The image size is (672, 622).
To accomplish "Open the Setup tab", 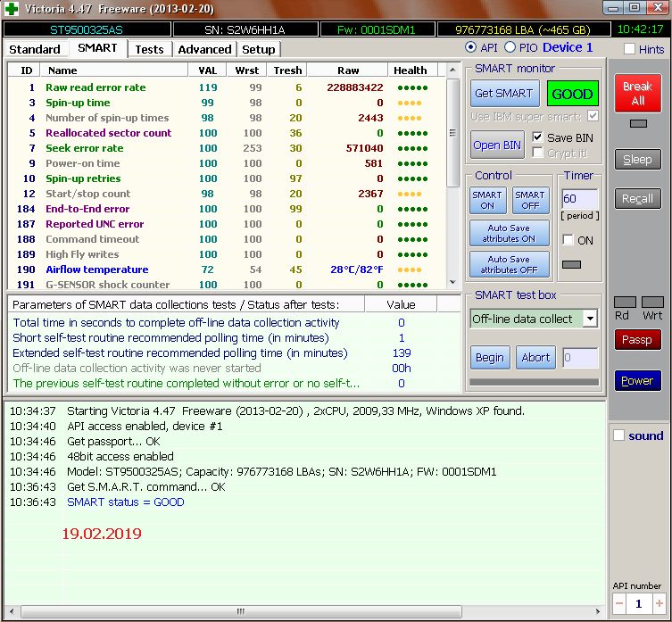I will tap(259, 49).
